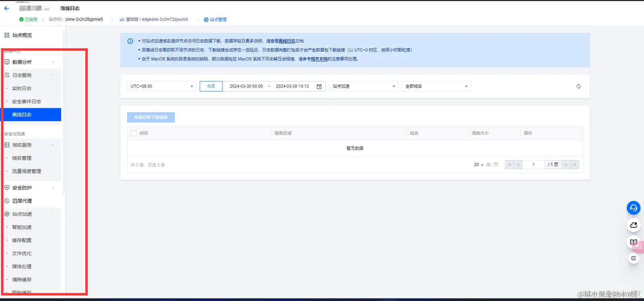Screen dimensions: 644x301
Task: Open the 全部域名 domain dropdown
Action: pos(436,87)
